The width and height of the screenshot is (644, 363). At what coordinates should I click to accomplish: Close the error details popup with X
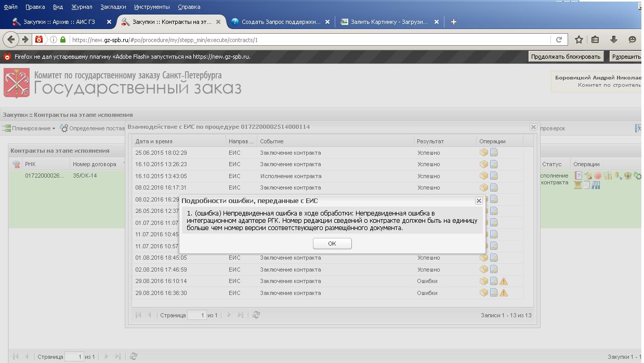(479, 200)
